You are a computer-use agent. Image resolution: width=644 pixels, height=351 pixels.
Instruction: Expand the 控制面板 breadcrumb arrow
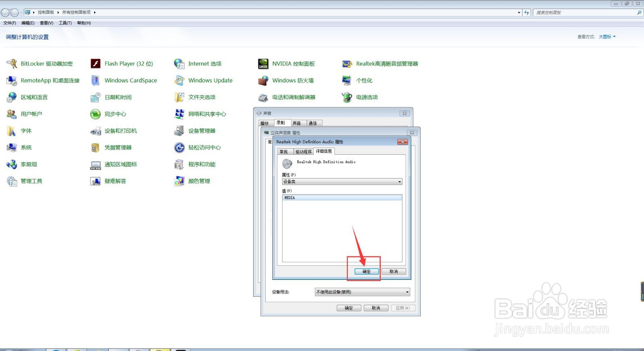click(x=58, y=12)
